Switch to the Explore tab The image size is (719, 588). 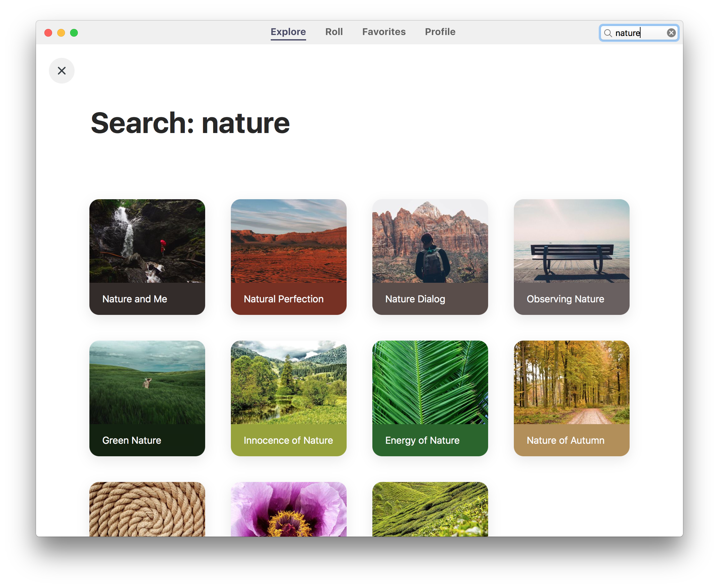(288, 32)
